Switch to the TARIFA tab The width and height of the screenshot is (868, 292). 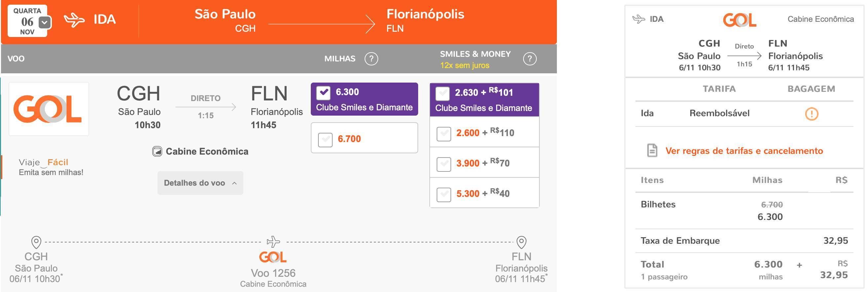(x=719, y=89)
